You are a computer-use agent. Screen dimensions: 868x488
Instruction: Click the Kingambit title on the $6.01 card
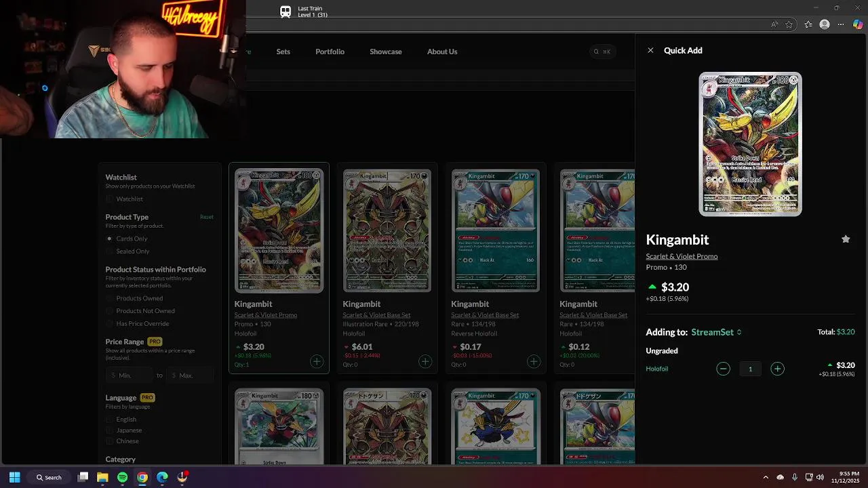(x=361, y=304)
